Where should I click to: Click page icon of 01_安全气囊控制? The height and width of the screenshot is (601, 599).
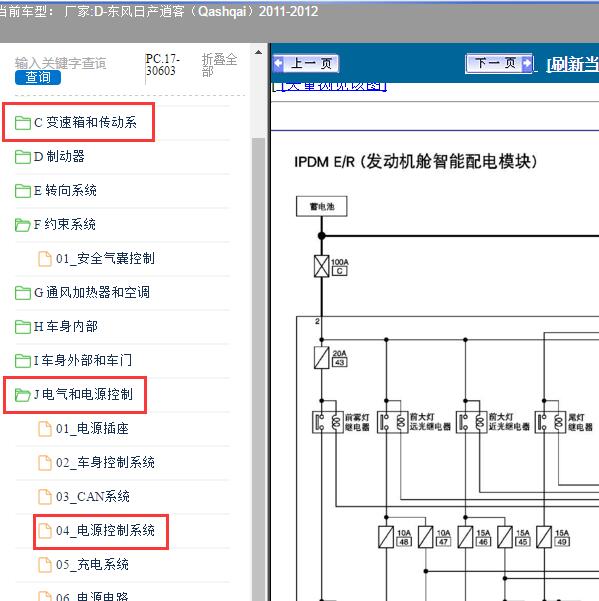click(x=45, y=259)
